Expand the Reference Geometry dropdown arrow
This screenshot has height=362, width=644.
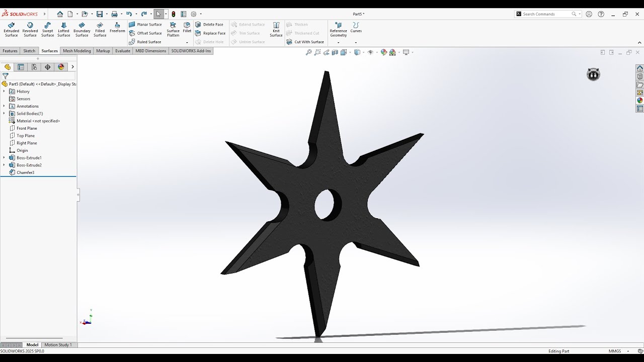(x=338, y=43)
